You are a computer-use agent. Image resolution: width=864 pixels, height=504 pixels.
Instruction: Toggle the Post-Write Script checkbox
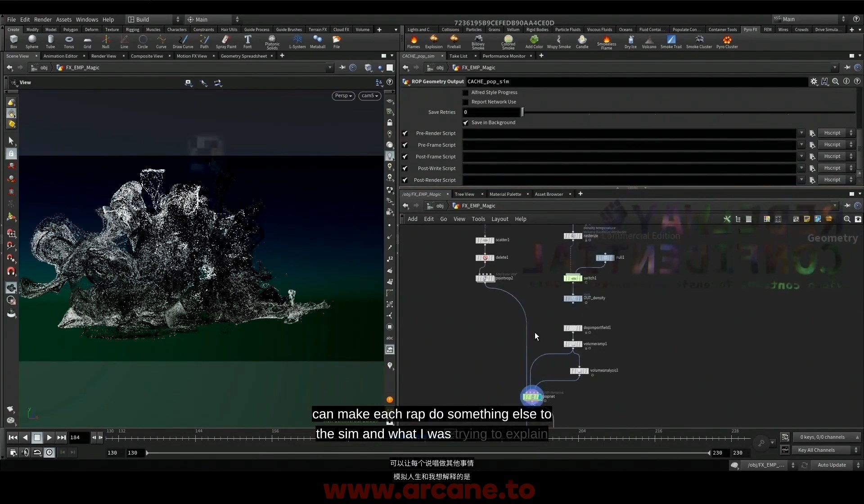[x=405, y=169]
